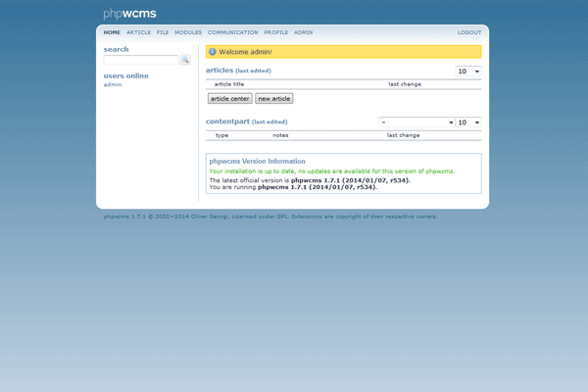Open the PROFILE section
The image size is (588, 392).
(275, 32)
